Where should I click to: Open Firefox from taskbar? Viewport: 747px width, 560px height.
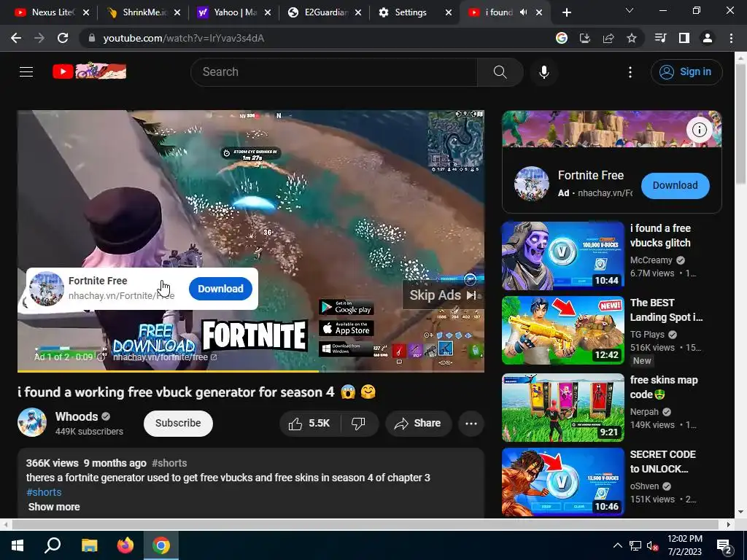(125, 545)
